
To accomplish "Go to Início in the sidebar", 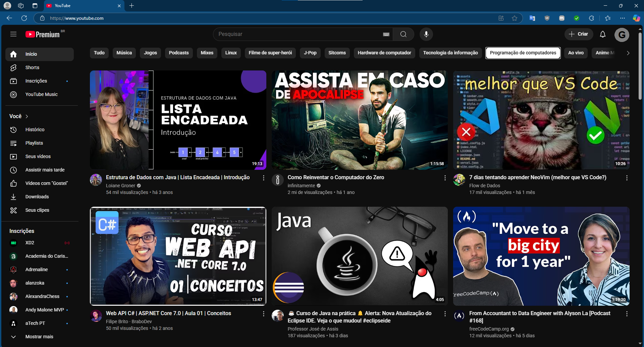I will 40,54.
